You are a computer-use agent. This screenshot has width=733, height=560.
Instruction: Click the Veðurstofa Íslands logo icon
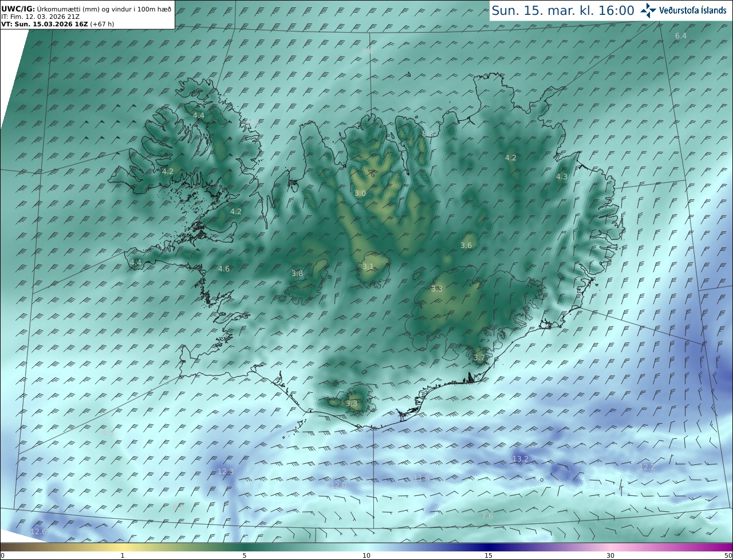coord(648,10)
